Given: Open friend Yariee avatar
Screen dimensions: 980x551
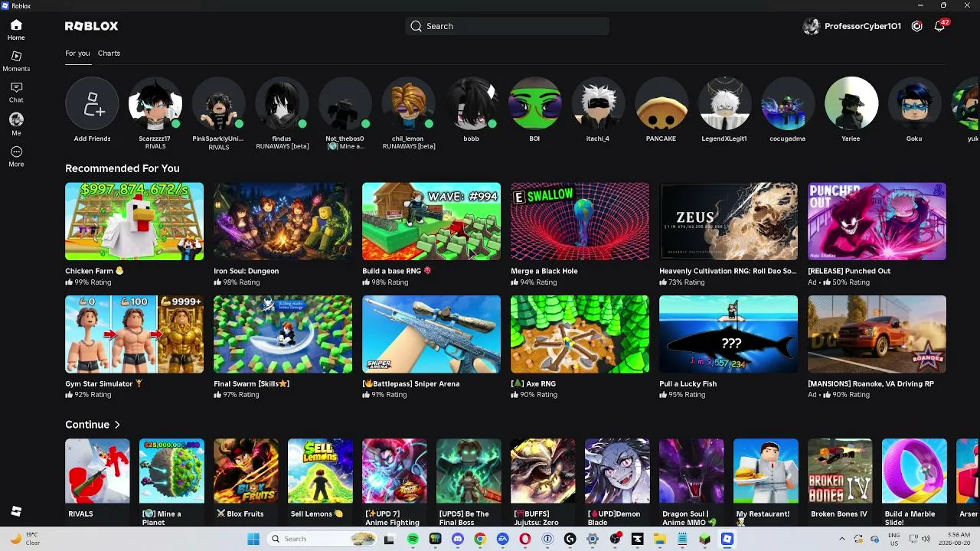Looking at the screenshot, I should [x=851, y=103].
